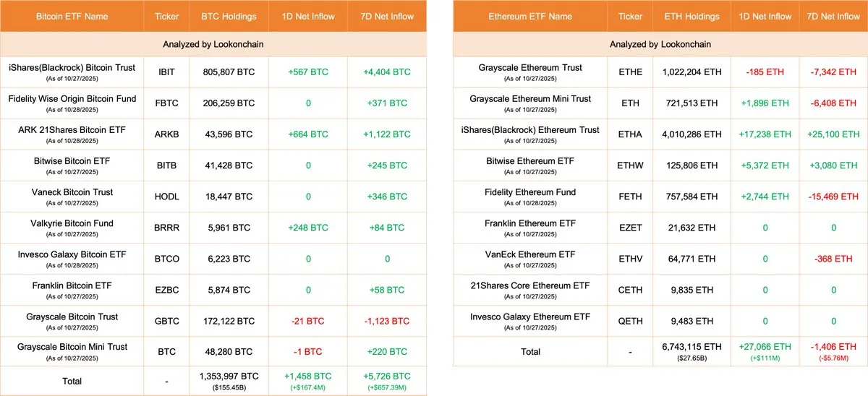Click the 6,743,115 ETH total holdings
The image size is (868, 396).
(x=692, y=347)
